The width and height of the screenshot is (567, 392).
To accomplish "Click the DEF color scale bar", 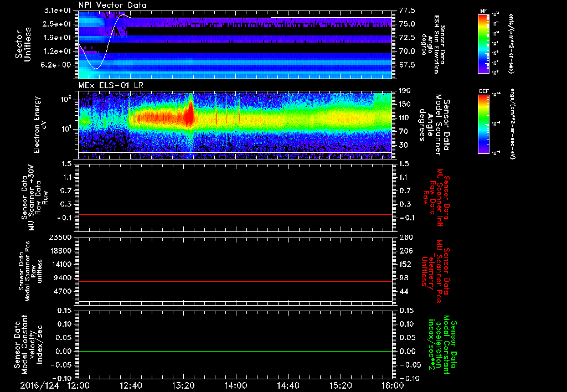I will 484,124.
